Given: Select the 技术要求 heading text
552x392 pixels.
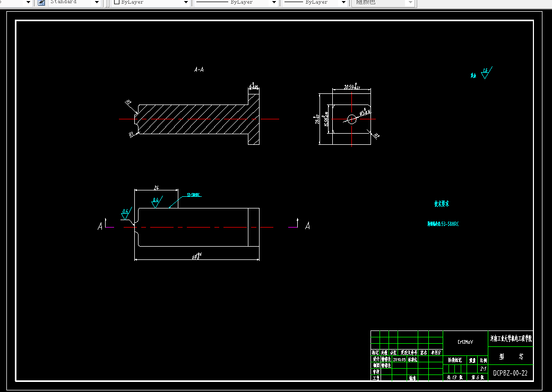Looking at the screenshot, I should [x=442, y=204].
